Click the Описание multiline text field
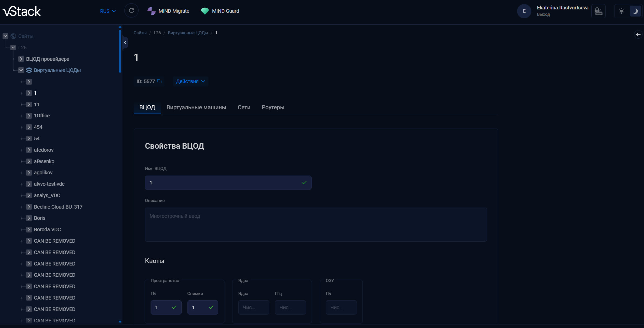This screenshot has height=328, width=644. (x=316, y=224)
